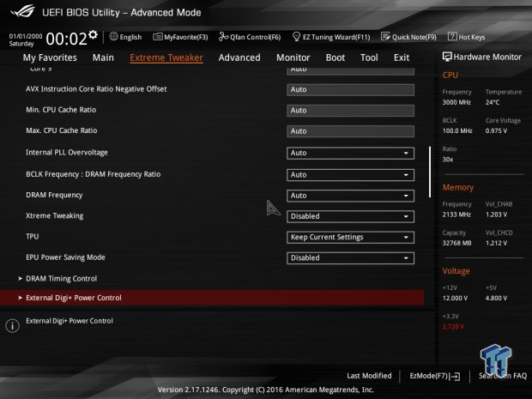Viewport: 532px width, 399px height.
Task: Click the 00:02 clock display
Action: pos(67,39)
